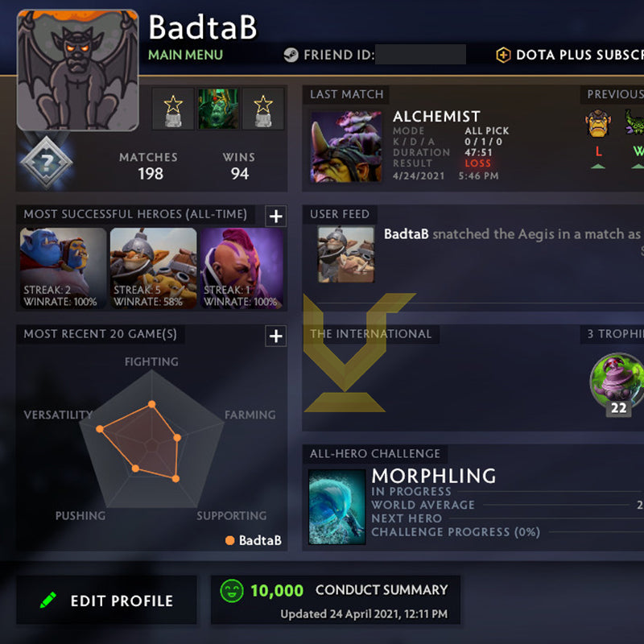Click the gargoyle profile avatar

click(x=78, y=70)
